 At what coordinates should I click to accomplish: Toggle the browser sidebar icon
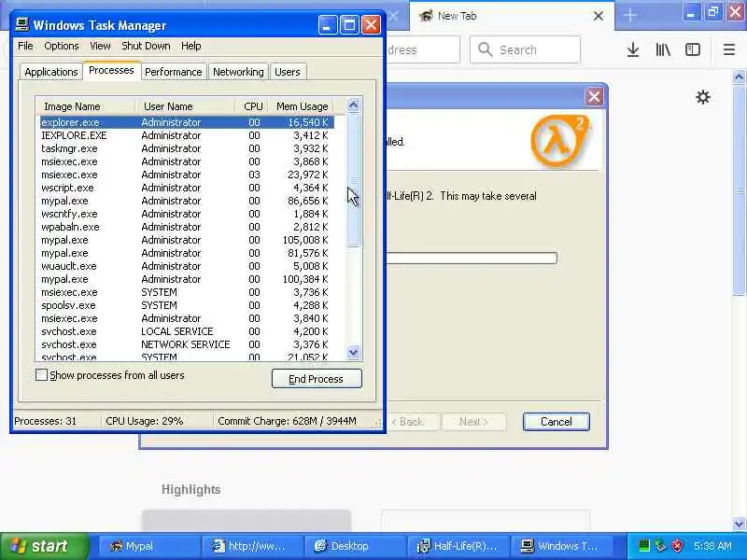pos(693,49)
